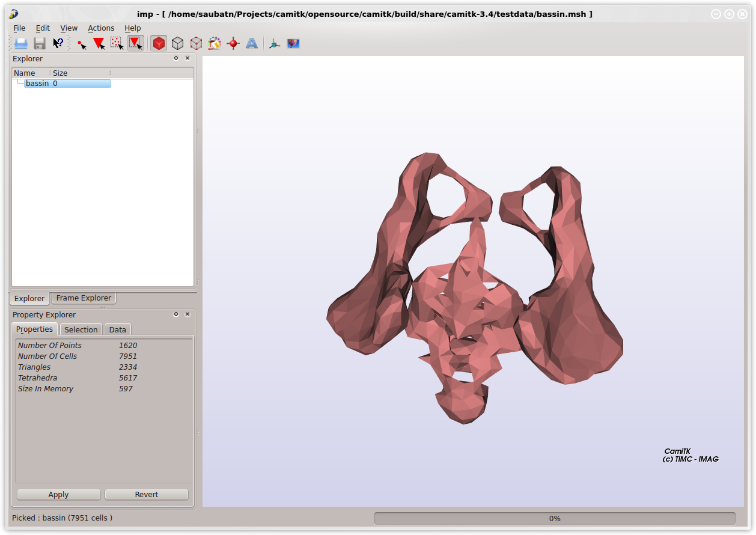This screenshot has width=756, height=535.
Task: Click the progress bar at 0%
Action: coord(554,518)
